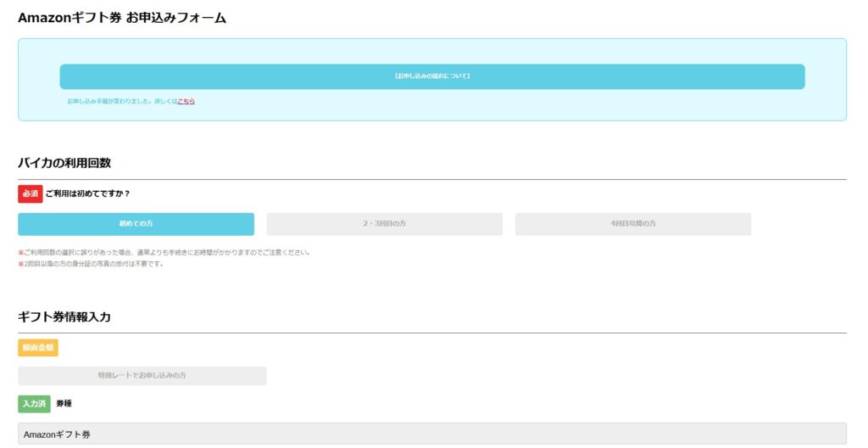This screenshot has height=448, width=868.
Task: Click the 特別レートでお申し込みの方 button
Action: pyautogui.click(x=142, y=375)
